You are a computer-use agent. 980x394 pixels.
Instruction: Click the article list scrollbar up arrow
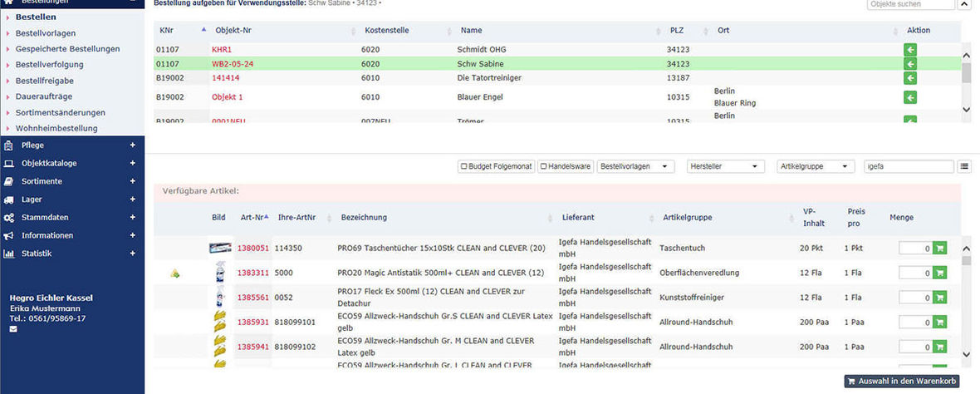point(966,249)
